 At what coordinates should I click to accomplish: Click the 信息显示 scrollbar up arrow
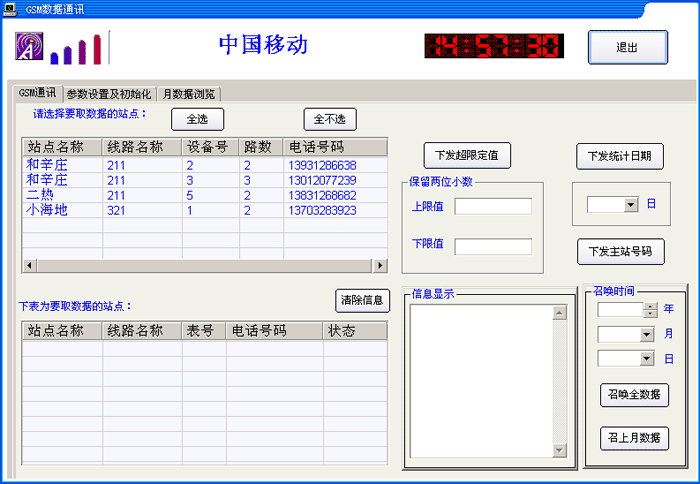click(559, 313)
